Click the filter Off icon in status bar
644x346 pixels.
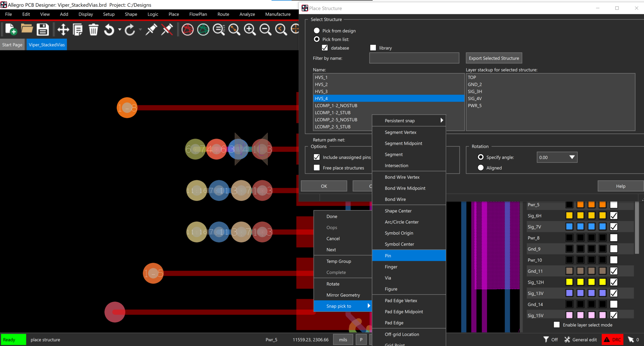[x=550, y=339]
